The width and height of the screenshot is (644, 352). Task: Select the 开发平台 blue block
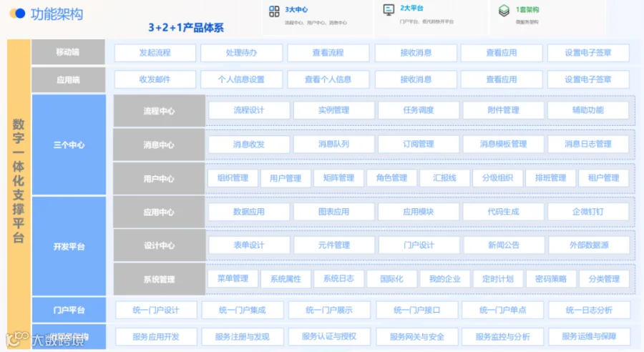point(69,246)
